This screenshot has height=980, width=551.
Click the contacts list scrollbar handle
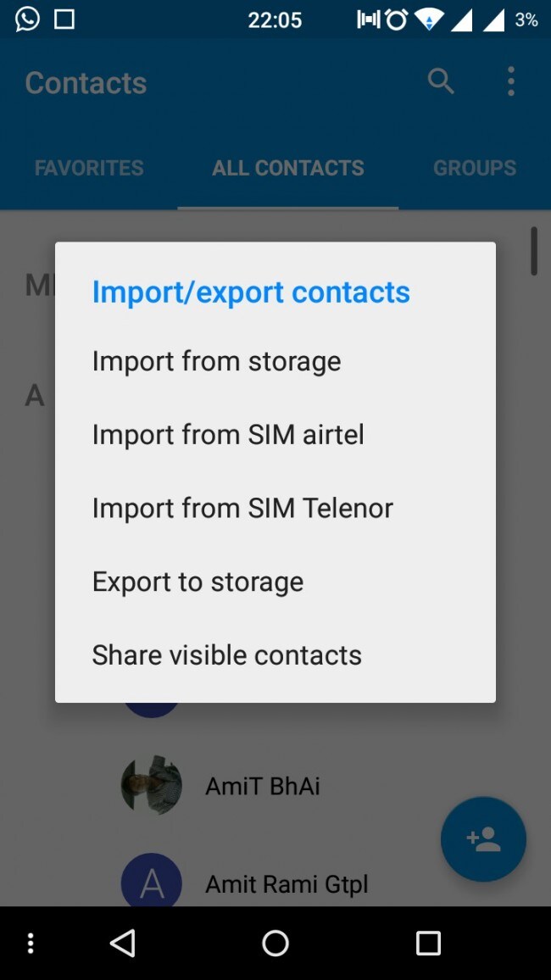point(534,251)
